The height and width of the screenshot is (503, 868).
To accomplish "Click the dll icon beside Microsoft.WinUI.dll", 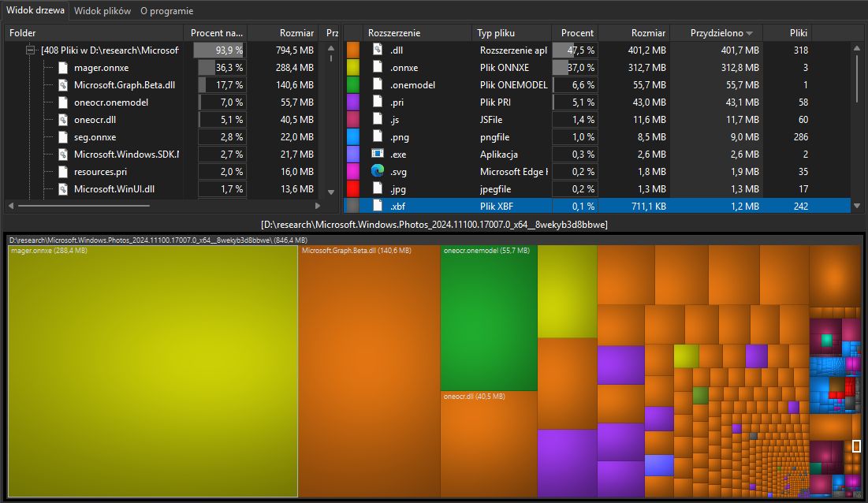I will tap(63, 188).
